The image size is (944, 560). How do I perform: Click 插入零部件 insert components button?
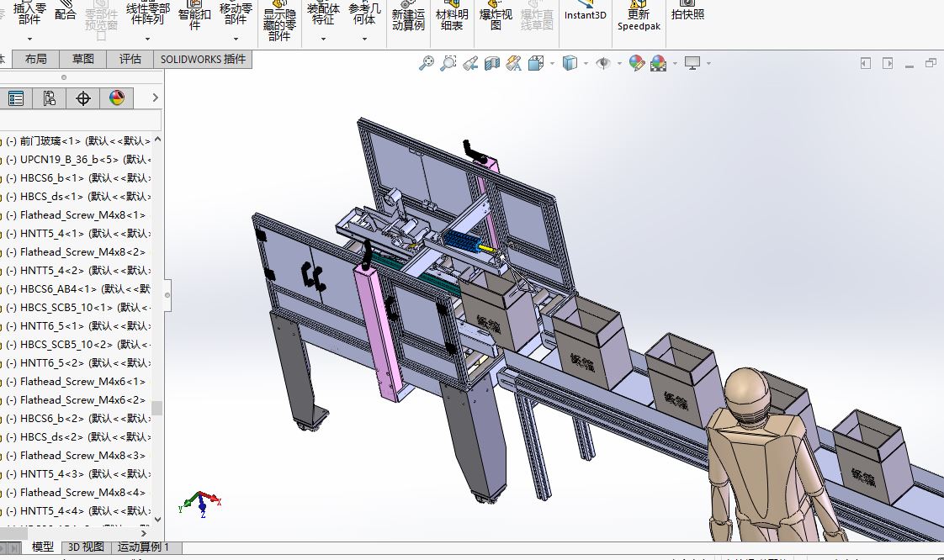coord(29,13)
